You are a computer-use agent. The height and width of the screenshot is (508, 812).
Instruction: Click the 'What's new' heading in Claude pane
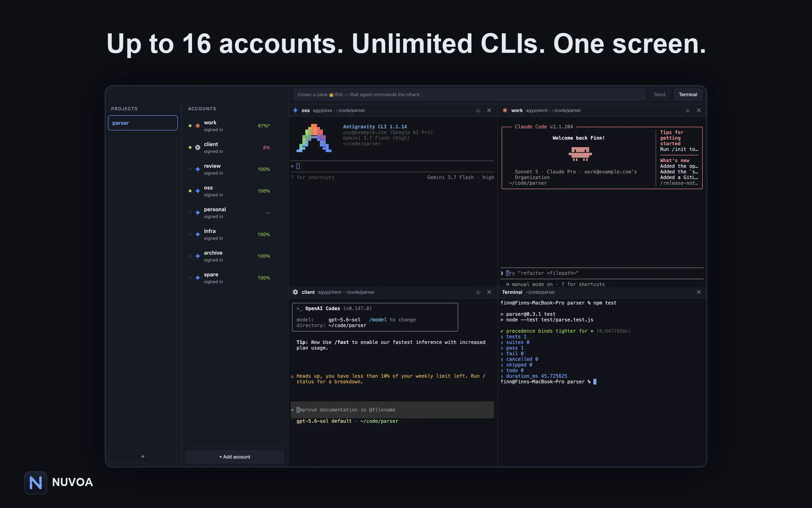[675, 161]
